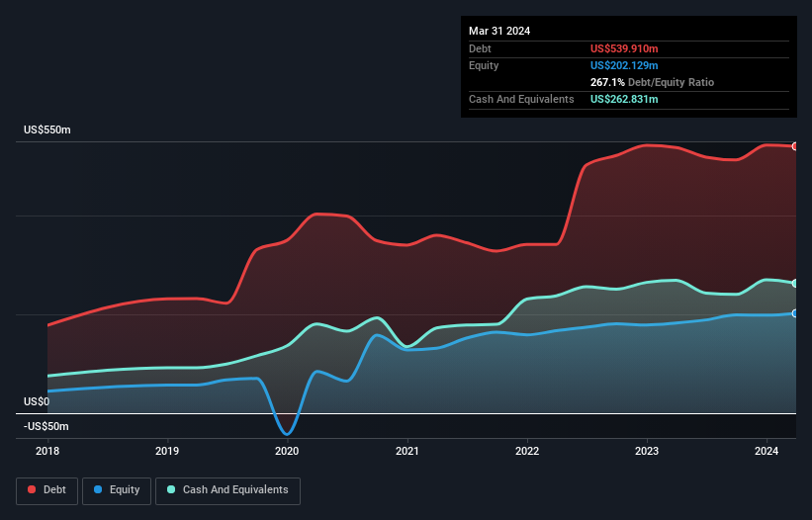Viewport: 812px width, 520px height.
Task: Click the -US$50m y-axis label
Action: pos(46,426)
